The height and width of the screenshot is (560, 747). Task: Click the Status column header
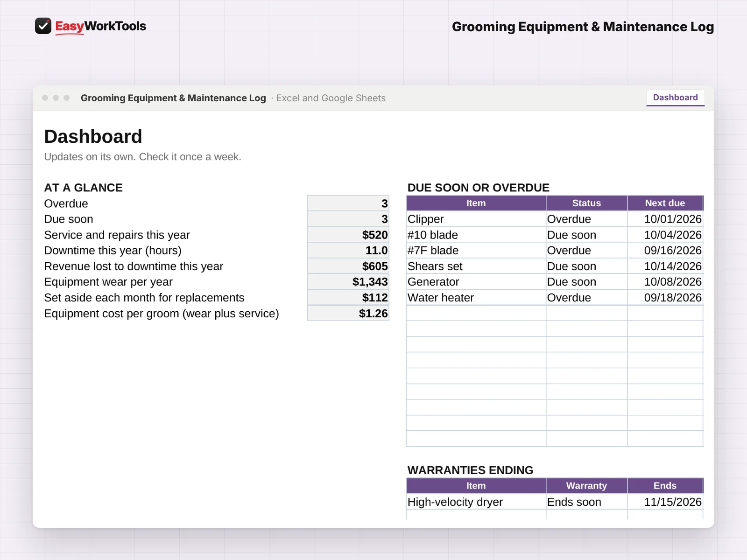[x=586, y=203]
